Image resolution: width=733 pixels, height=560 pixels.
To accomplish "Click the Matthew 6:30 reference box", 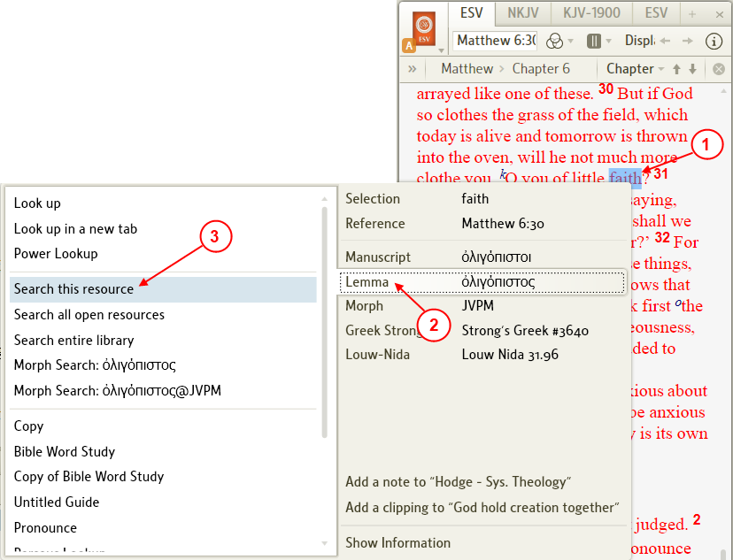I will (x=496, y=41).
